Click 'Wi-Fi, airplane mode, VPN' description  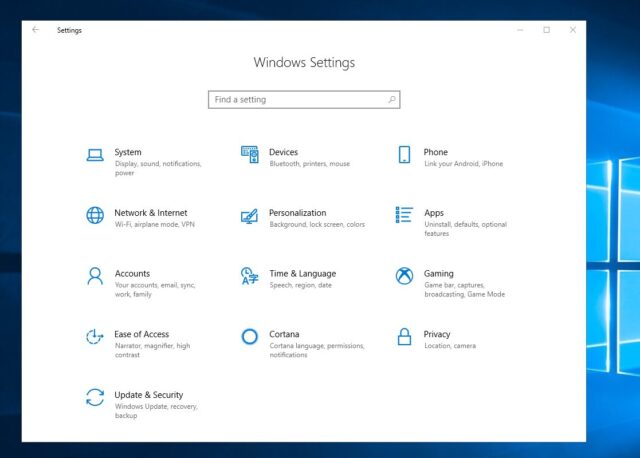[155, 225]
